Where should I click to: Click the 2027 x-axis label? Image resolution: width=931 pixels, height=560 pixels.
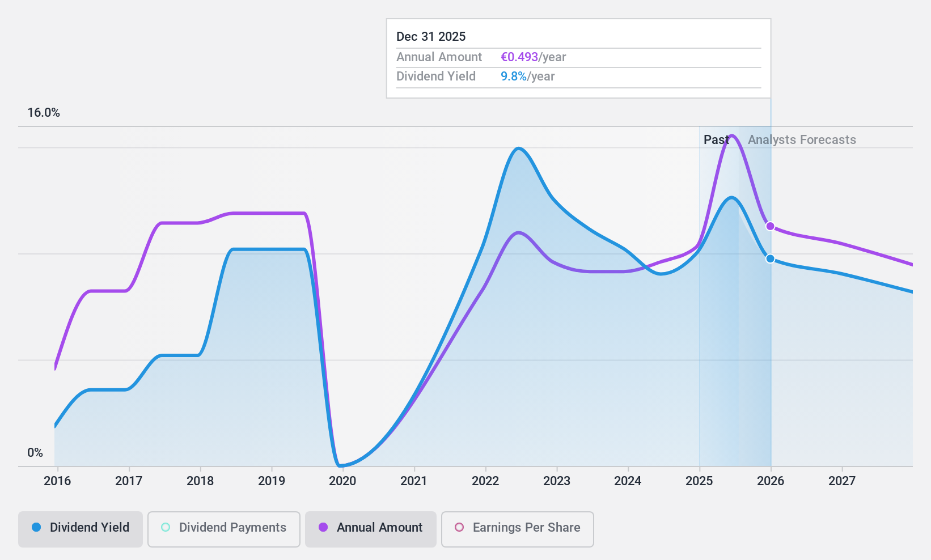point(842,481)
